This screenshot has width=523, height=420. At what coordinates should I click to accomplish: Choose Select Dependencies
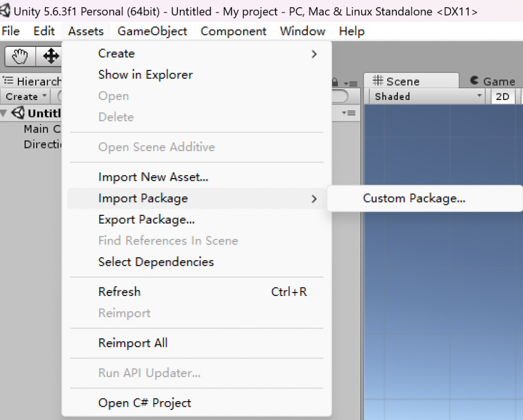click(x=197, y=262)
